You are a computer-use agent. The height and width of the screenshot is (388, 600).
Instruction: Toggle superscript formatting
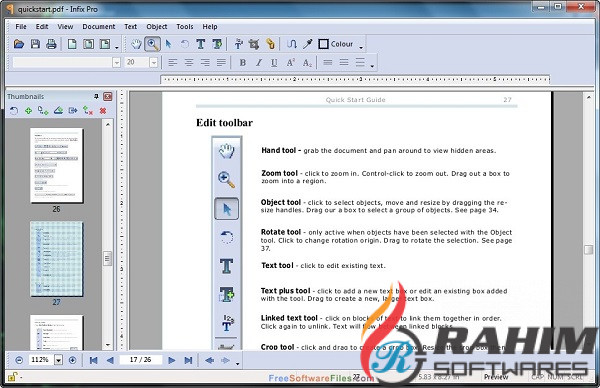click(x=290, y=63)
